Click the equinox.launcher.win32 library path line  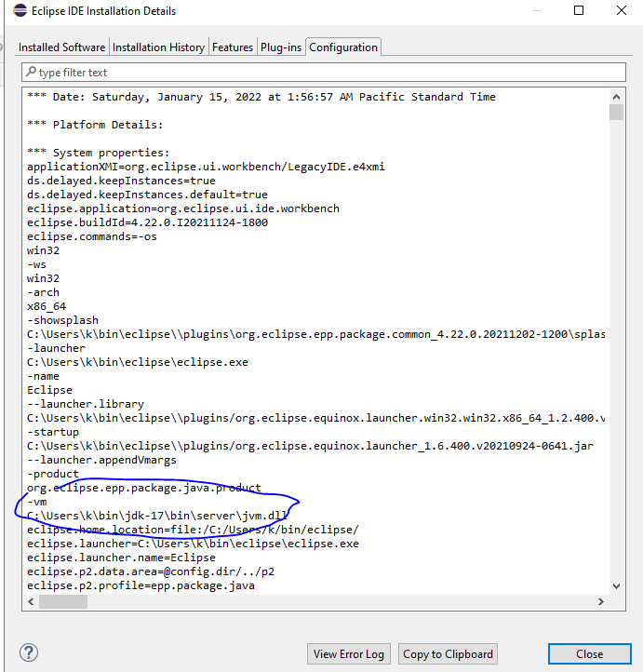click(316, 418)
